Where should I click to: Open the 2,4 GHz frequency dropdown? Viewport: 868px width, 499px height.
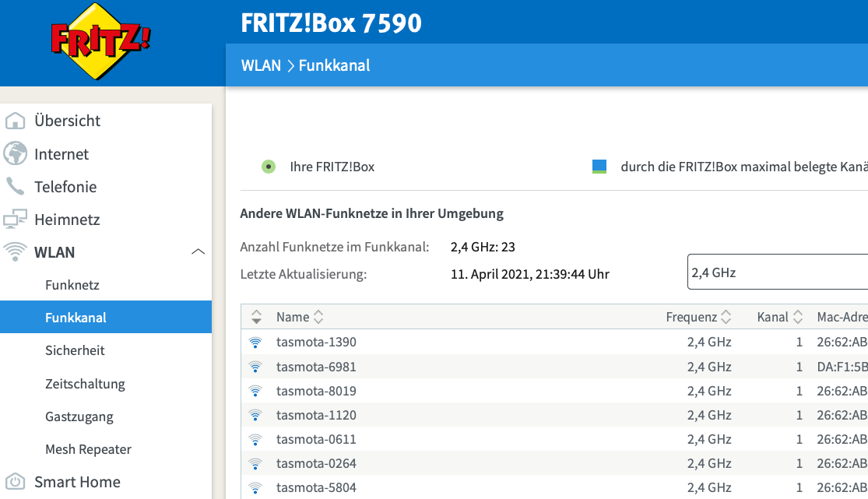(777, 272)
